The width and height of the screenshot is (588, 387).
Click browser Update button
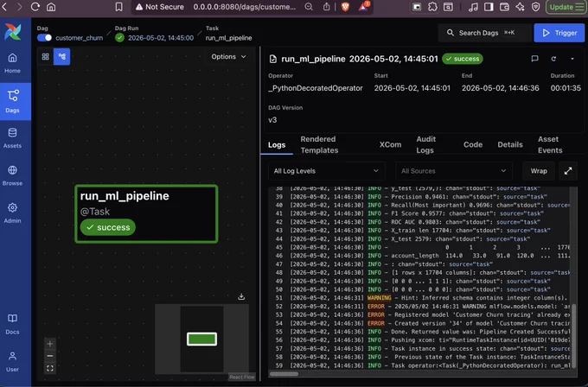click(566, 7)
